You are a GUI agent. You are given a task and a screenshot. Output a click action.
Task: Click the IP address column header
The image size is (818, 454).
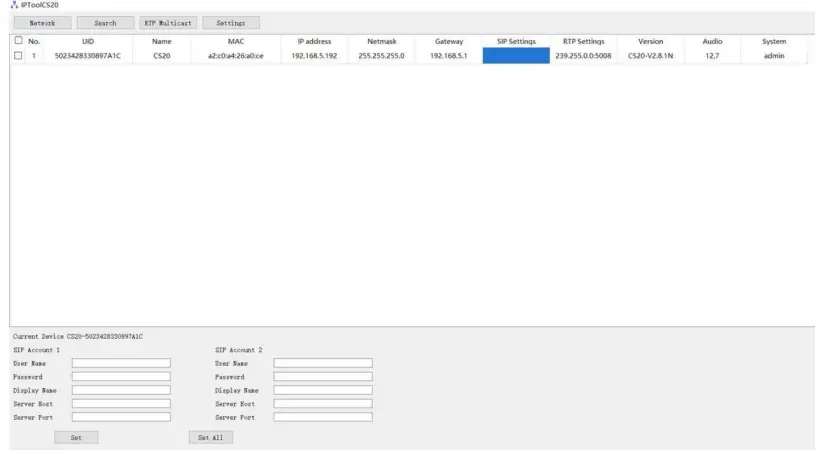pos(314,41)
